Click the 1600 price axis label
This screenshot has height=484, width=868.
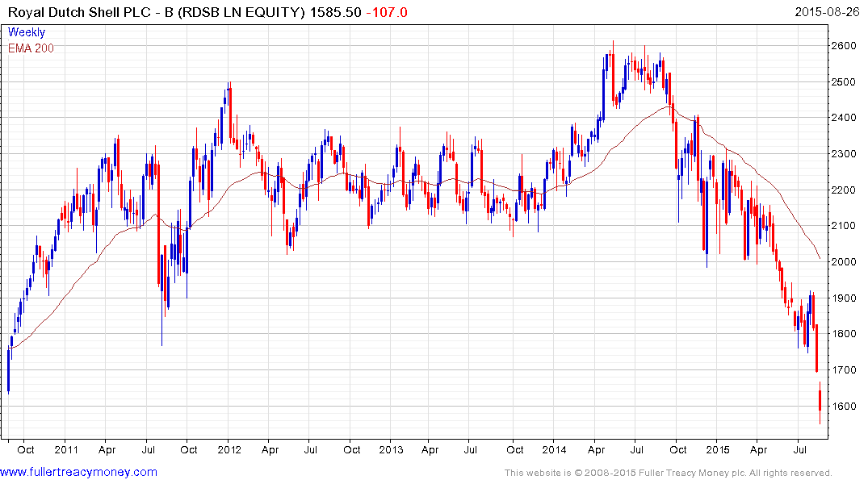(844, 406)
